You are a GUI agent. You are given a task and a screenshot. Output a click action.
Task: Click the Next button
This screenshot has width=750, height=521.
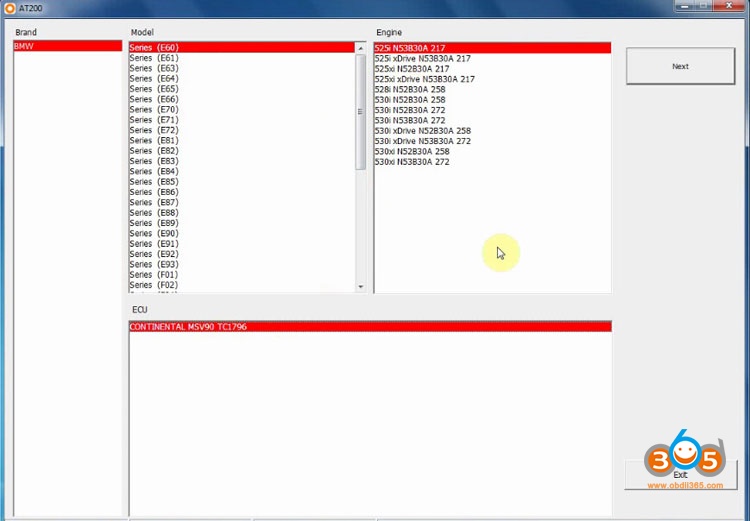point(680,66)
